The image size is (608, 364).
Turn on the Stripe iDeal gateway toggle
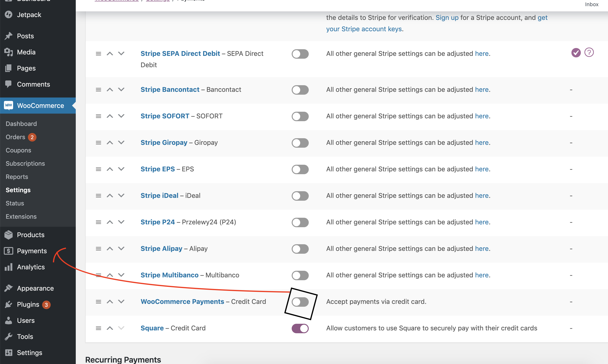coord(300,196)
